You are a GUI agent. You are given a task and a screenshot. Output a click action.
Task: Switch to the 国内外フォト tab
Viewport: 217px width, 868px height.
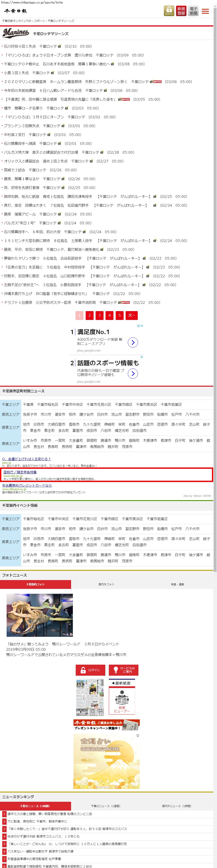(x=106, y=584)
